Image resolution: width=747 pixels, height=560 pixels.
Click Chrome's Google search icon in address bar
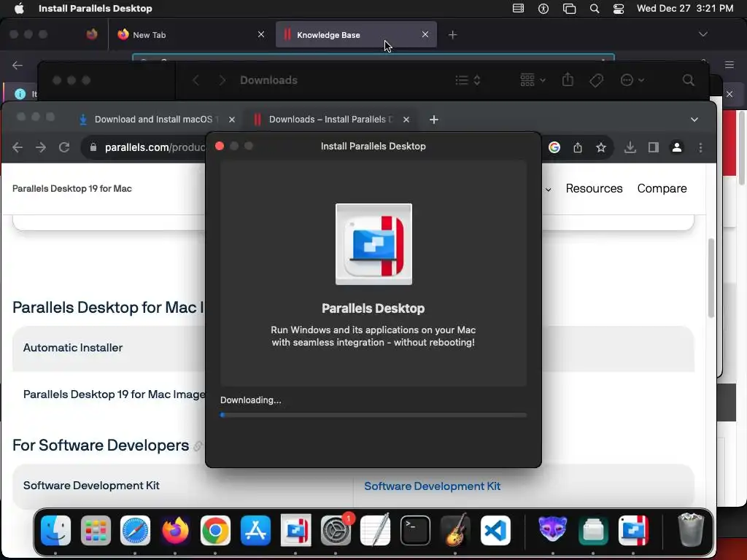[554, 147]
